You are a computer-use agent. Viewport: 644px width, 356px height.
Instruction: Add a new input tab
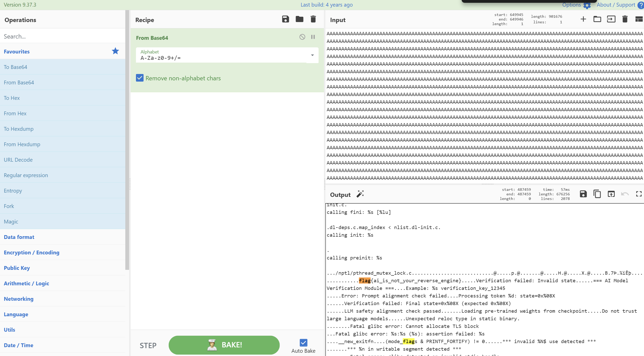[x=583, y=19]
